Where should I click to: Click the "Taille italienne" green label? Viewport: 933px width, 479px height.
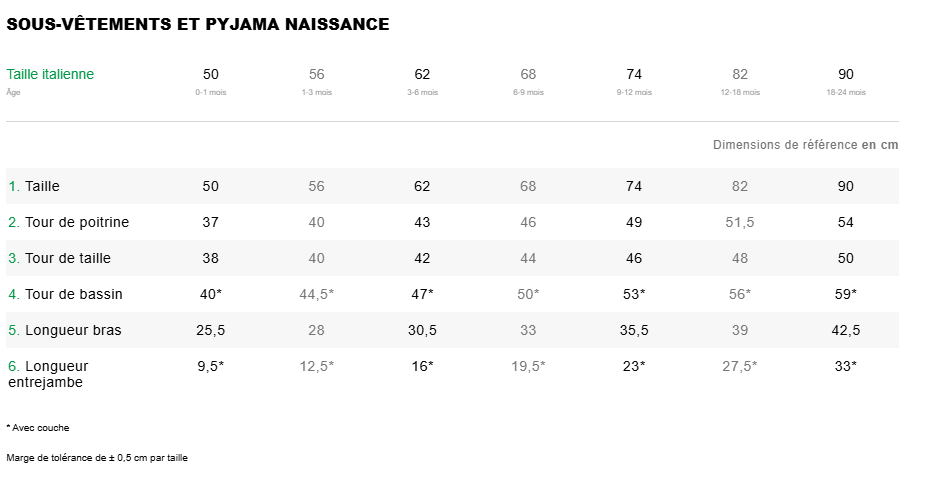[50, 74]
